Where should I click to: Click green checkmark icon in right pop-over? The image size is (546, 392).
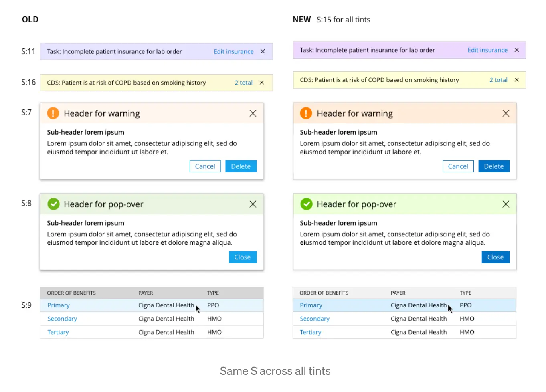coord(306,204)
